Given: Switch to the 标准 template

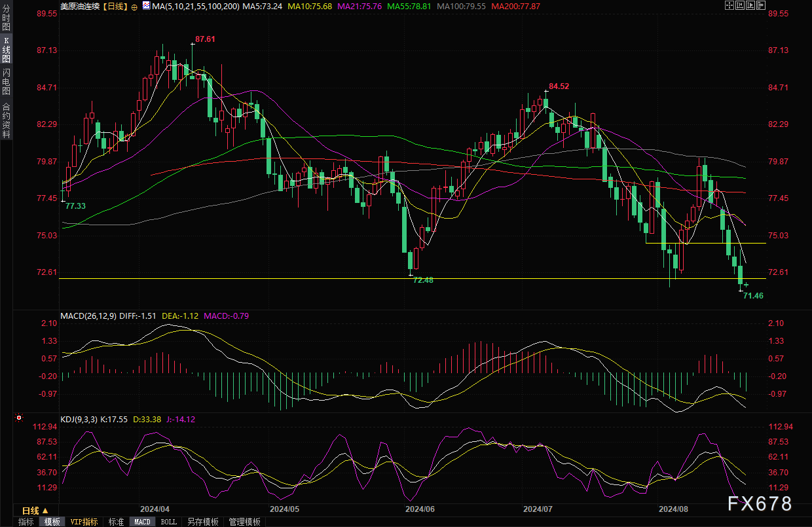Looking at the screenshot, I should [x=116, y=522].
